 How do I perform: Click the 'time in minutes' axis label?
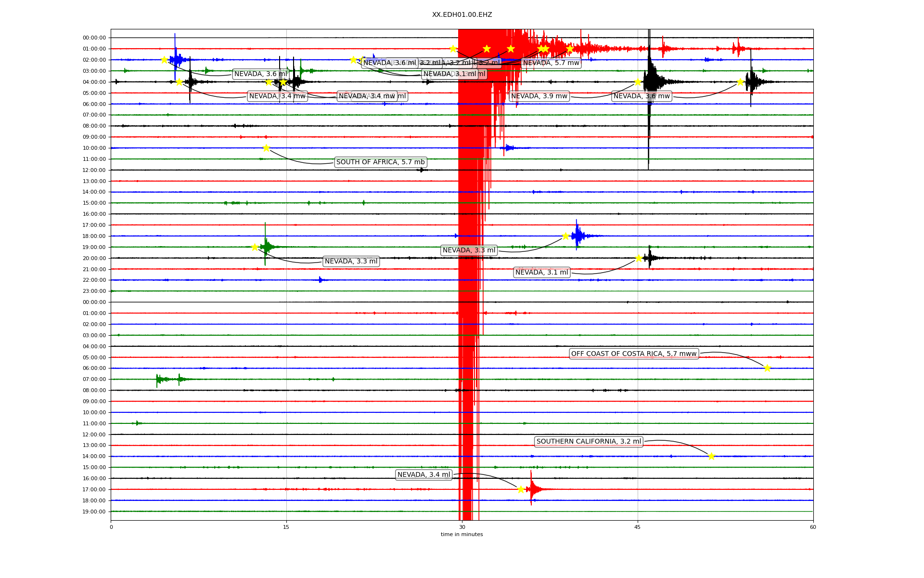click(x=462, y=534)
